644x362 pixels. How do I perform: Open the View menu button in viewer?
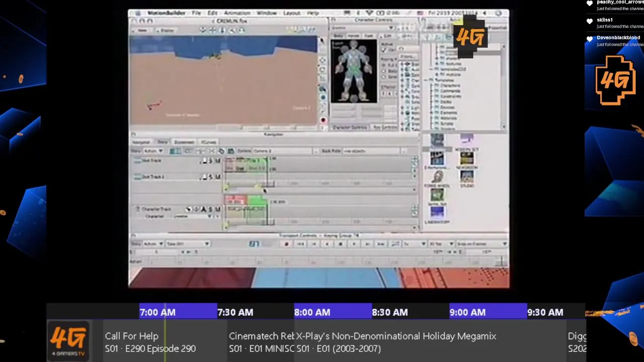tap(142, 30)
